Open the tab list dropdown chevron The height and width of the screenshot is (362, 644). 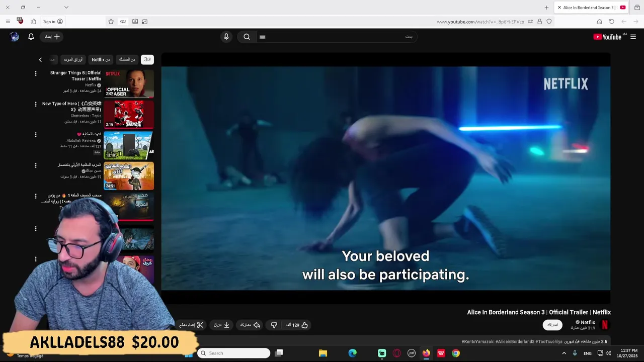click(66, 8)
